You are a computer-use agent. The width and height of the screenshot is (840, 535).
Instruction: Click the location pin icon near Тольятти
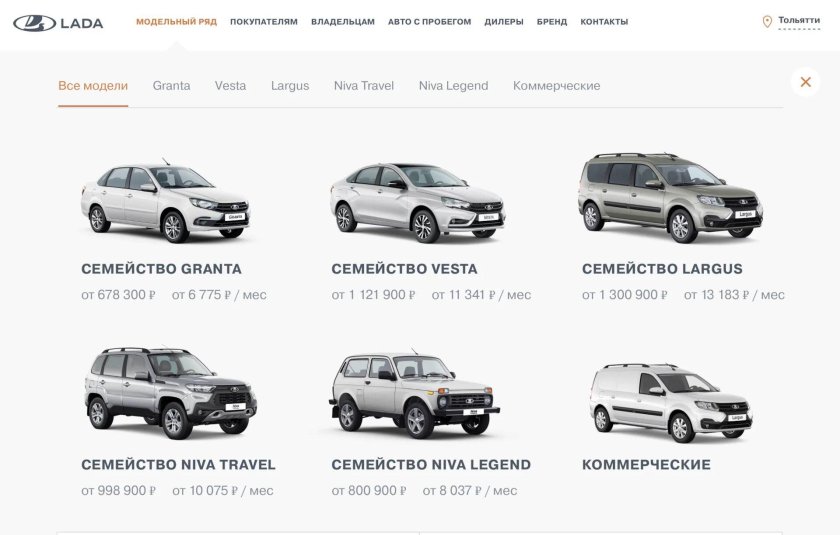coord(767,21)
